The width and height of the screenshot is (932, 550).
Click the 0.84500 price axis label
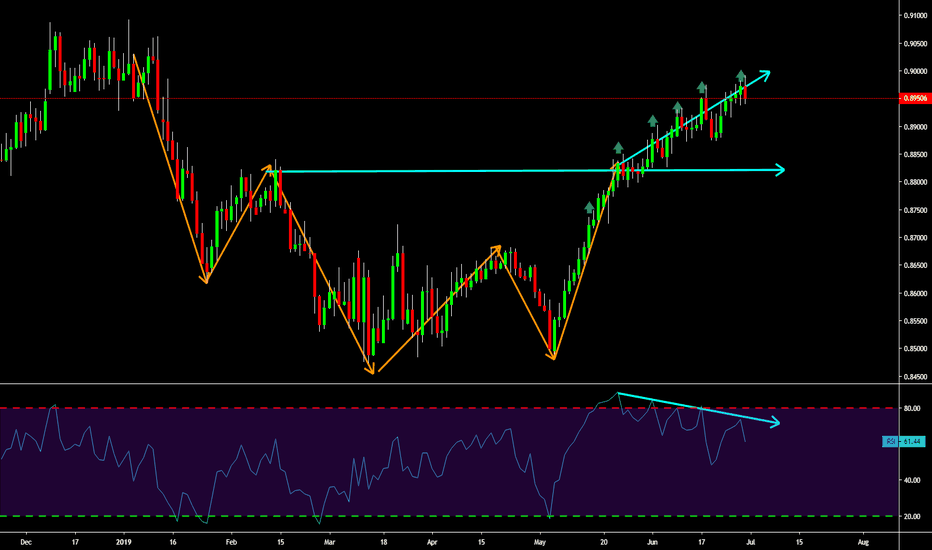(x=915, y=376)
